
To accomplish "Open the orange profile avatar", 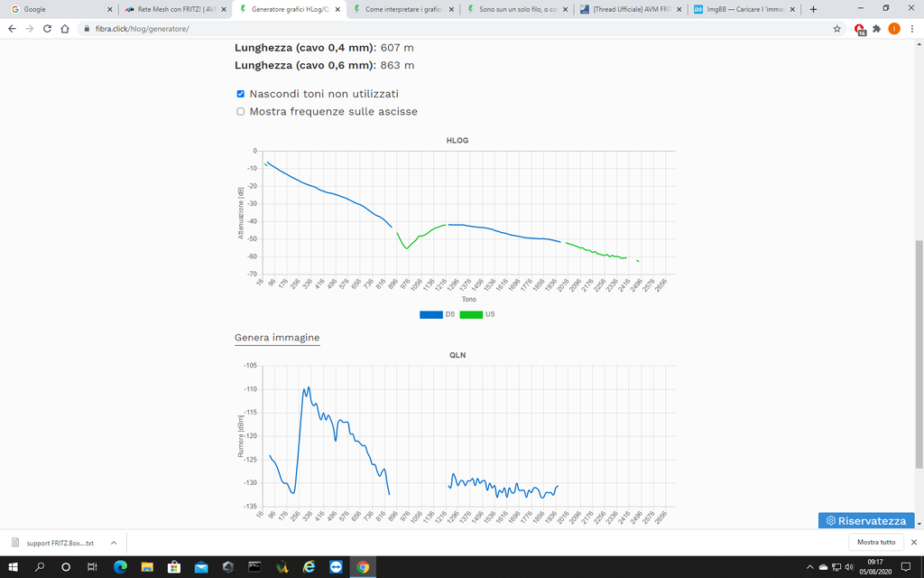I will tap(894, 28).
